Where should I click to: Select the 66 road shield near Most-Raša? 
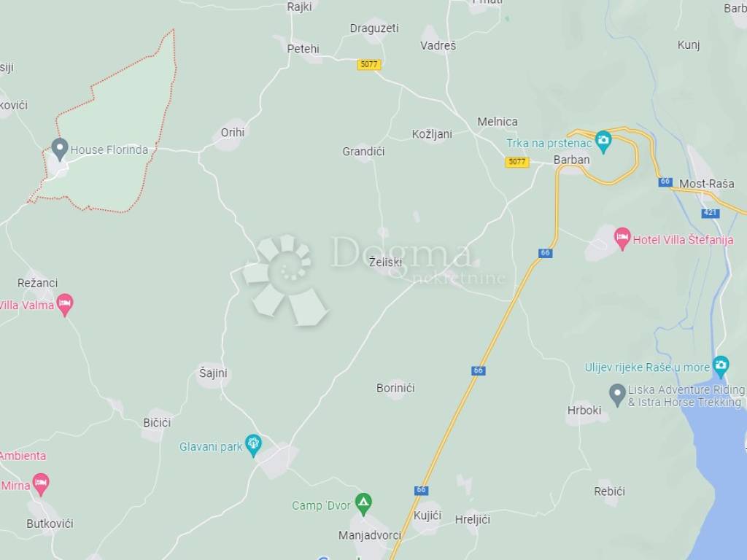pyautogui.click(x=665, y=182)
